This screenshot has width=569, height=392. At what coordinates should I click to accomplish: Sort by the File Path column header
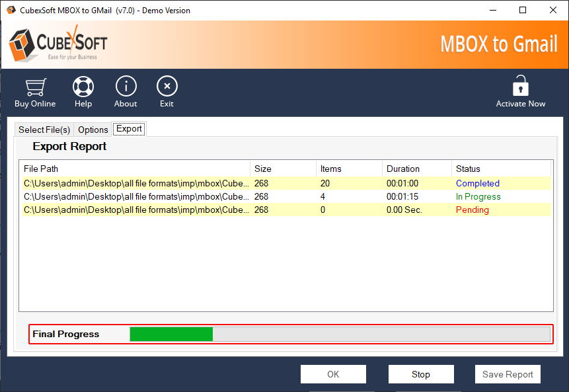pyautogui.click(x=135, y=169)
